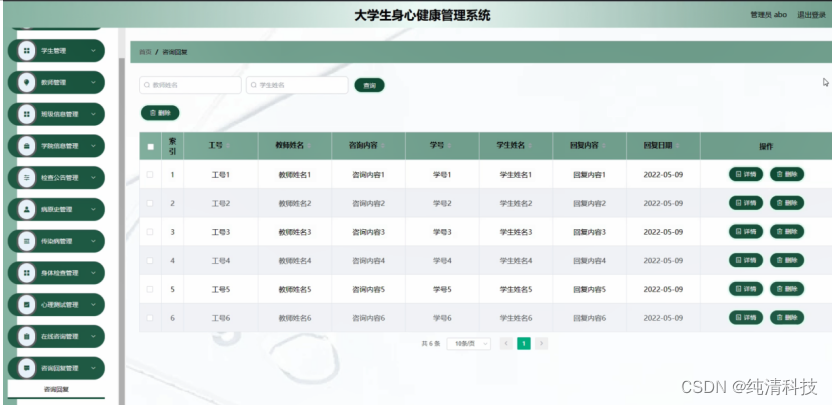This screenshot has height=405, width=833.
Task: Expand 心理测试管理 using its chevron
Action: [94, 305]
